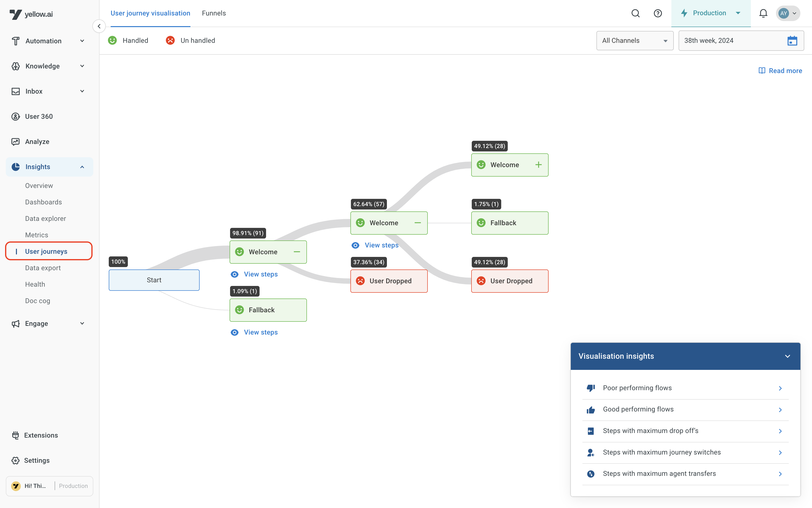Viewport: 812px width, 508px height.
Task: Open the notifications bell
Action: 763,14
